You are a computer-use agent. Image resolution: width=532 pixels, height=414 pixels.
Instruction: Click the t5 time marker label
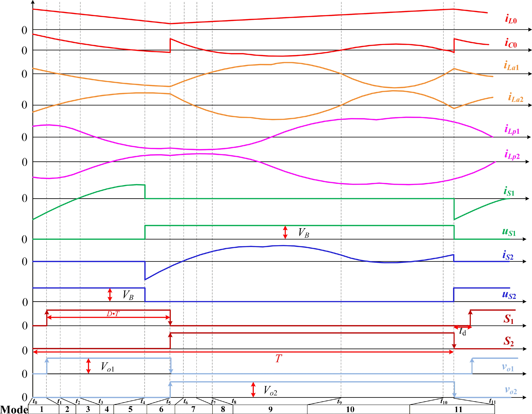tap(168, 401)
